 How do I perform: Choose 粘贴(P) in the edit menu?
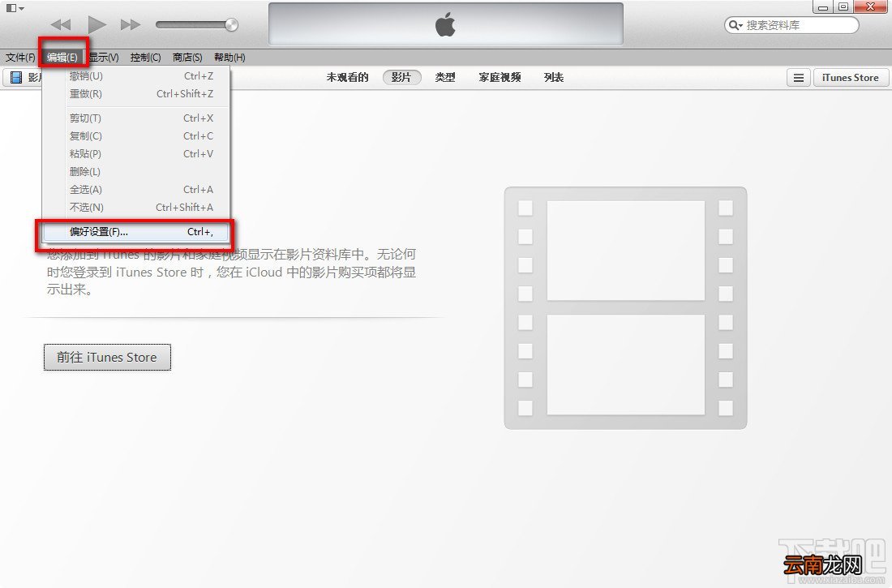(x=136, y=153)
